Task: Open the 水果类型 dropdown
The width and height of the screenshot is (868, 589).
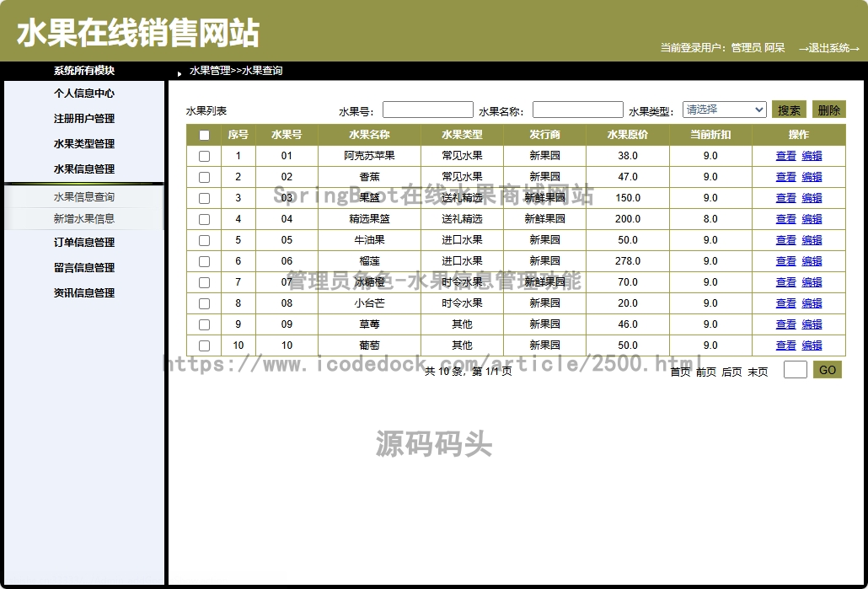Action: click(724, 110)
